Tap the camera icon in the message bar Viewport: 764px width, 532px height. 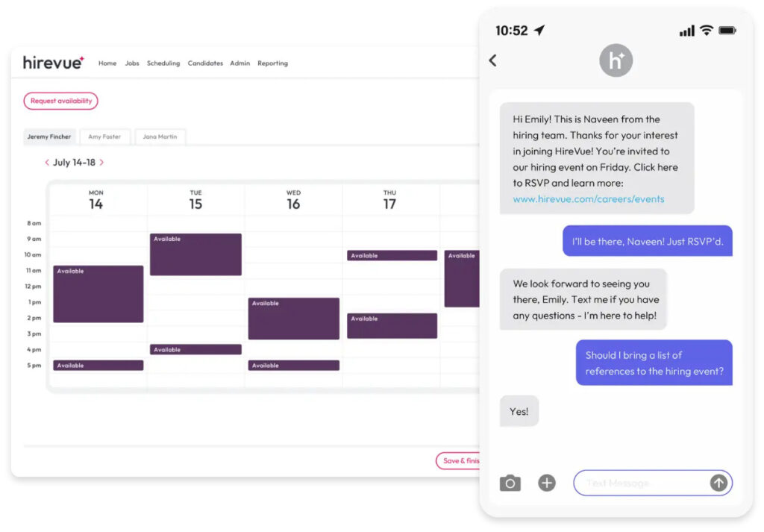tap(510, 483)
